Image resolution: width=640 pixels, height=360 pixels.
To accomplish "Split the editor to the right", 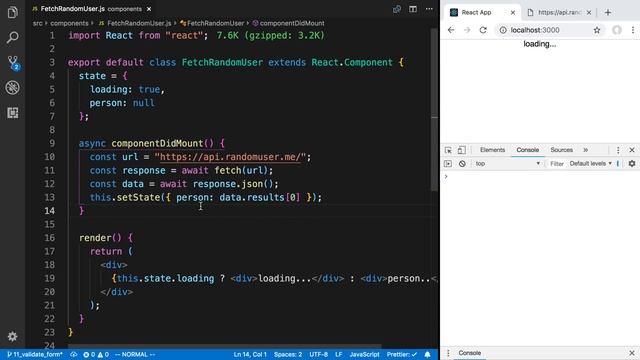I will [x=413, y=9].
